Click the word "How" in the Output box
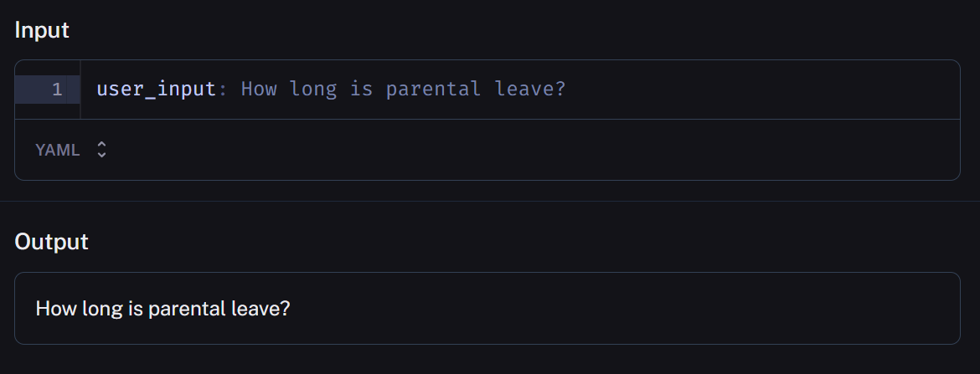The width and height of the screenshot is (980, 374). click(53, 309)
